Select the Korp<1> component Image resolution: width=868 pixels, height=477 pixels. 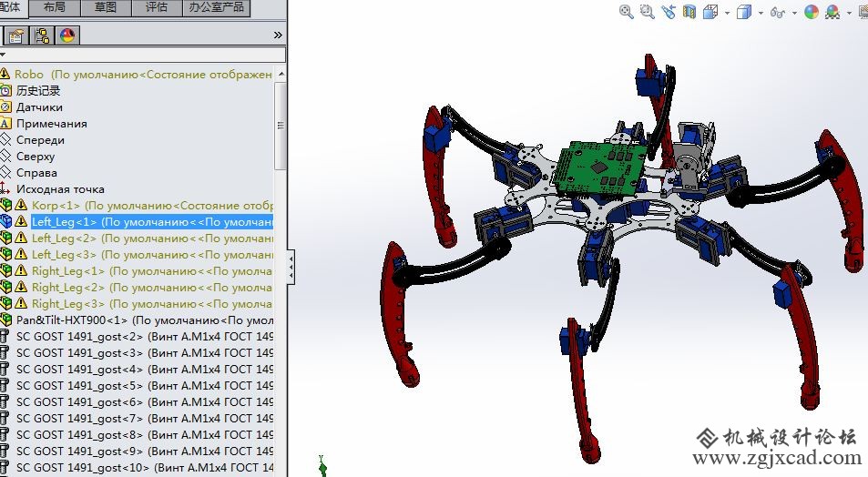coord(152,206)
